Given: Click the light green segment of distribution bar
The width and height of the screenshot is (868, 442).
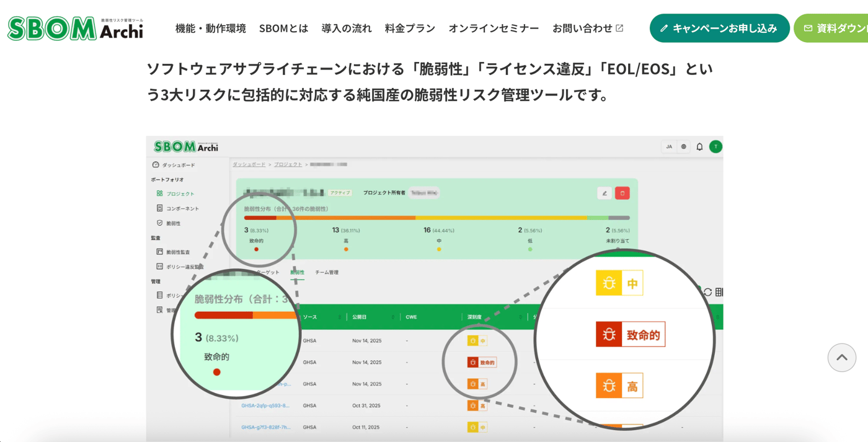Looking at the screenshot, I should (x=598, y=218).
